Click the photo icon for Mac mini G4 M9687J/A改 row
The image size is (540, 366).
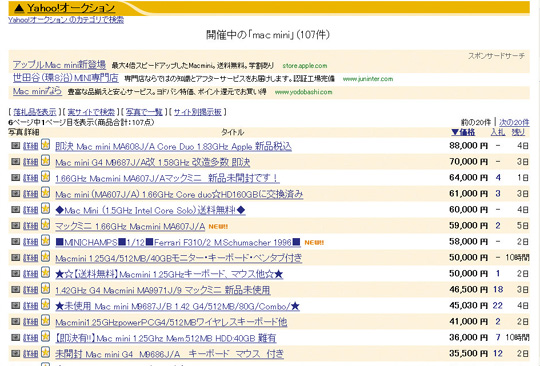[15, 161]
